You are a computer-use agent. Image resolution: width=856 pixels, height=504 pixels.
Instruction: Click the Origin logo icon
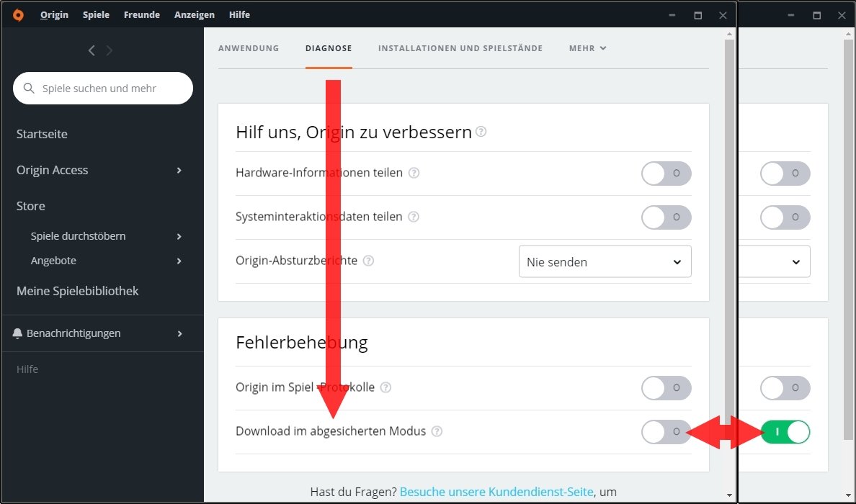18,15
